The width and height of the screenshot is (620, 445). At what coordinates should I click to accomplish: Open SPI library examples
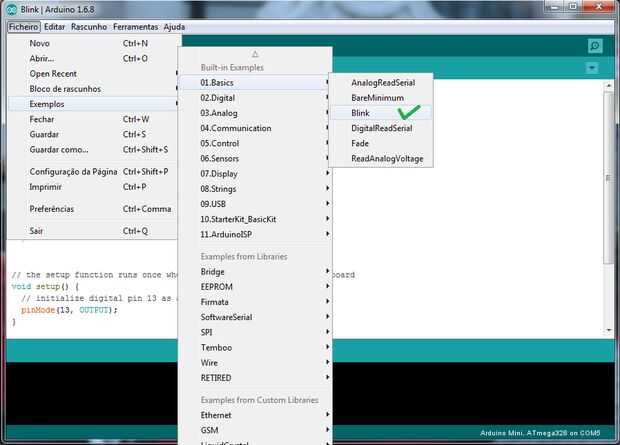(x=255, y=332)
